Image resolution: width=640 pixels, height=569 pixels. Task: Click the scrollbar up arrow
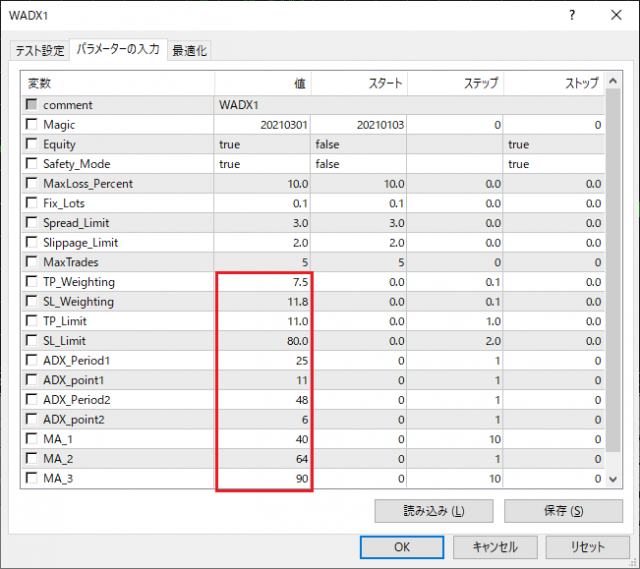coord(613,81)
